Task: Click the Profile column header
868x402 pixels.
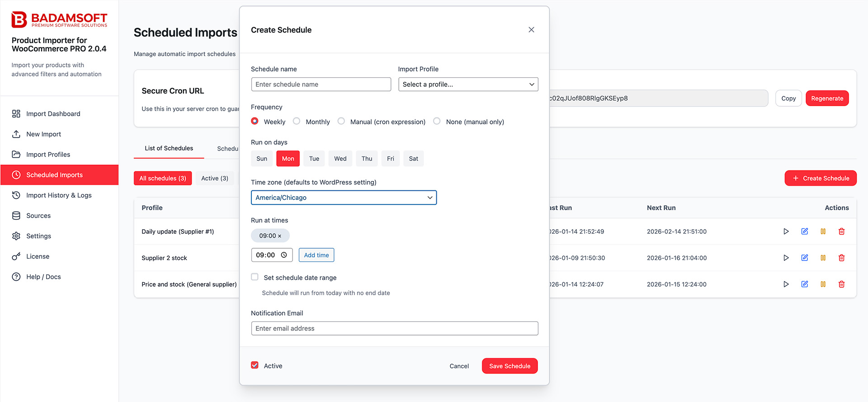Action: [x=152, y=208]
